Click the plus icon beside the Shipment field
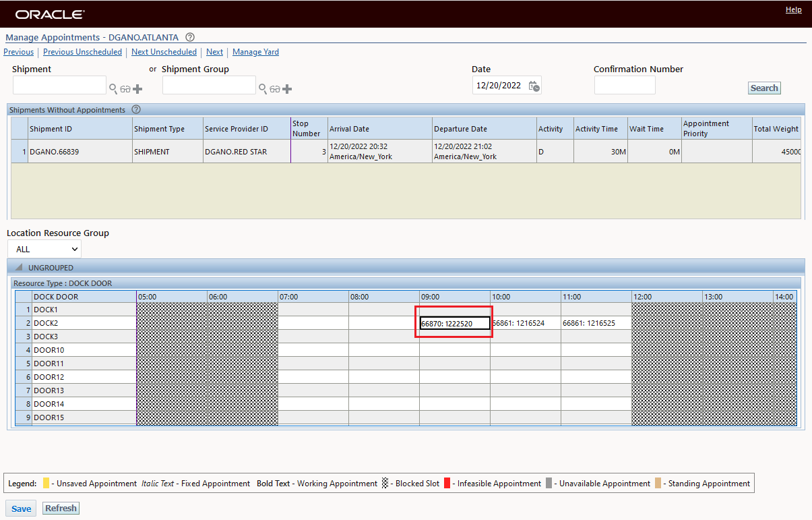Image resolution: width=812 pixels, height=520 pixels. [137, 88]
